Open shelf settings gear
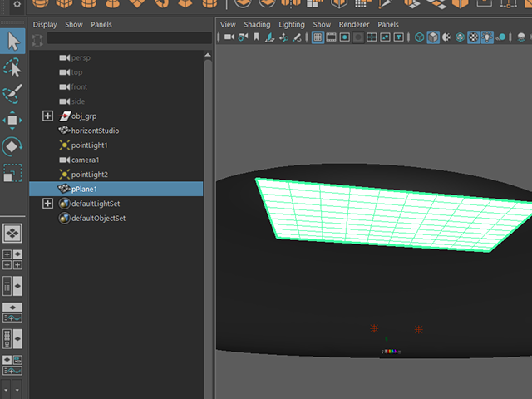The height and width of the screenshot is (399, 532). (17, 4)
